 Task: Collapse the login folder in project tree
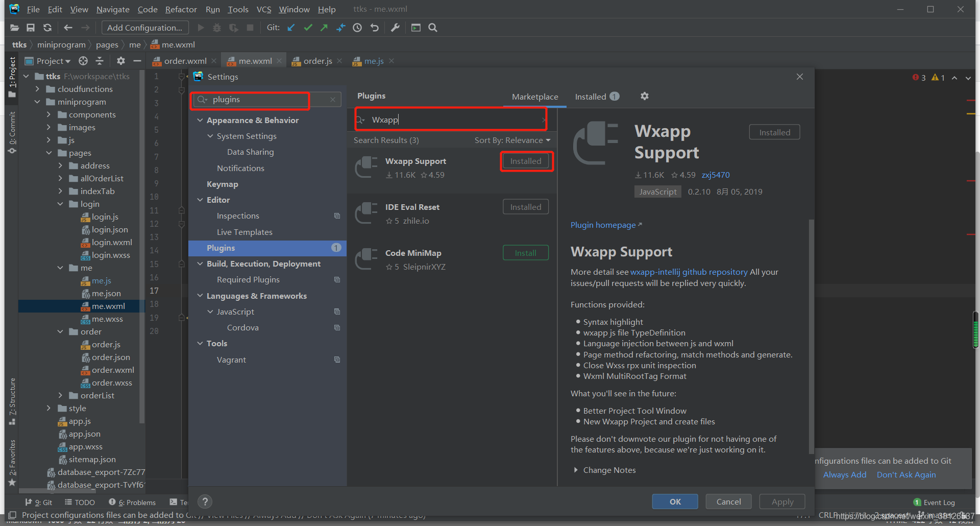pyautogui.click(x=60, y=204)
